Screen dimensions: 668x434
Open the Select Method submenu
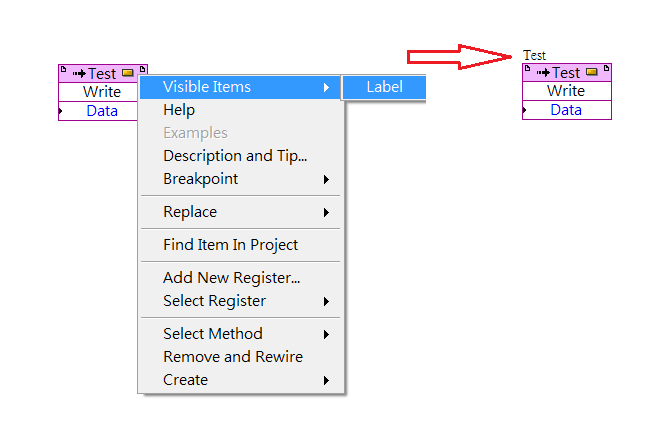pos(240,334)
